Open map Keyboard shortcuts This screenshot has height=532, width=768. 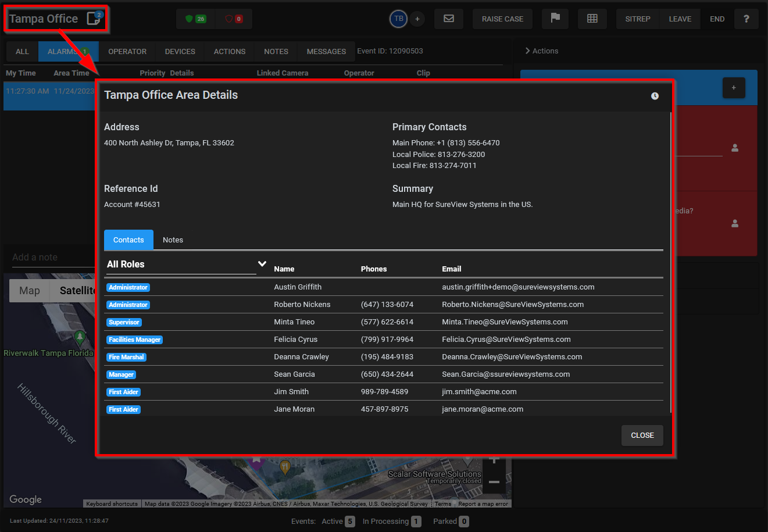(112, 504)
